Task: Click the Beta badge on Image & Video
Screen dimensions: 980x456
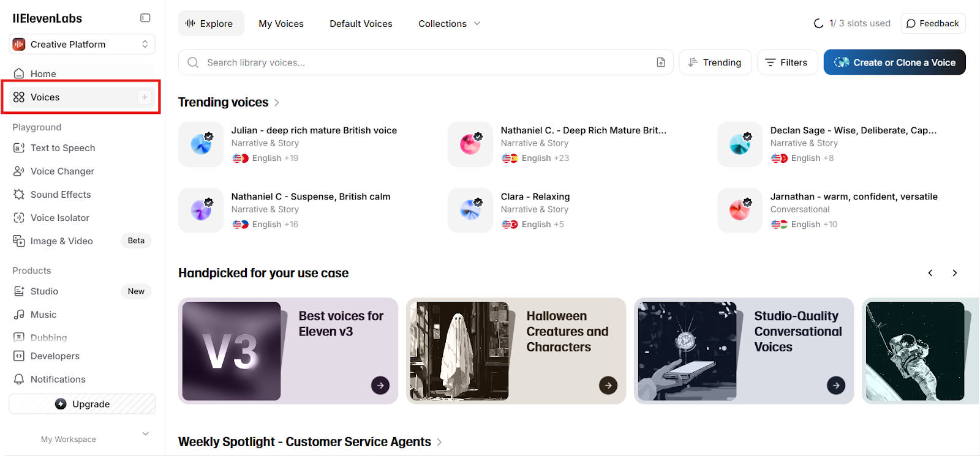Action: click(x=136, y=241)
